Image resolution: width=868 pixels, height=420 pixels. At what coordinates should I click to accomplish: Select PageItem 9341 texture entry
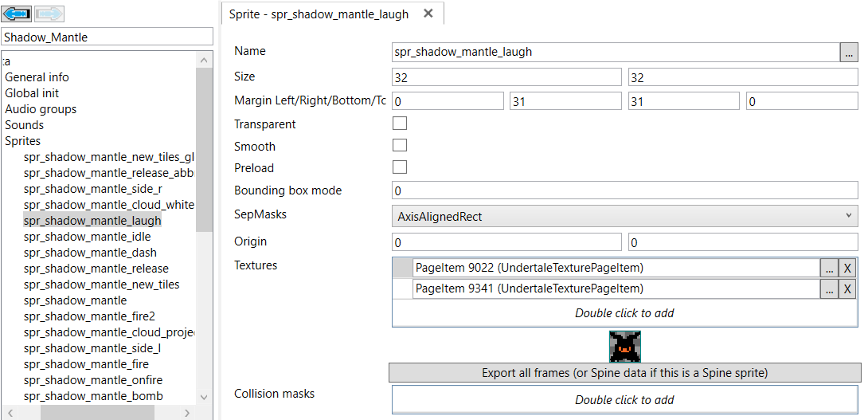(x=616, y=289)
